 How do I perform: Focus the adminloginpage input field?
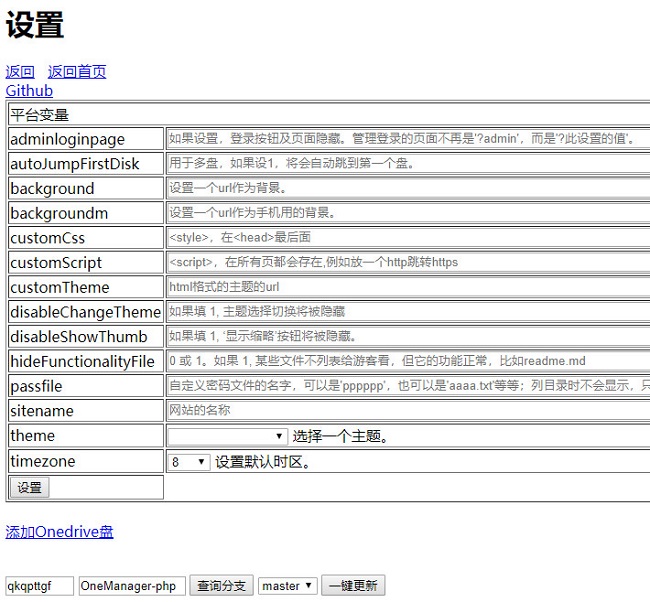(x=408, y=138)
